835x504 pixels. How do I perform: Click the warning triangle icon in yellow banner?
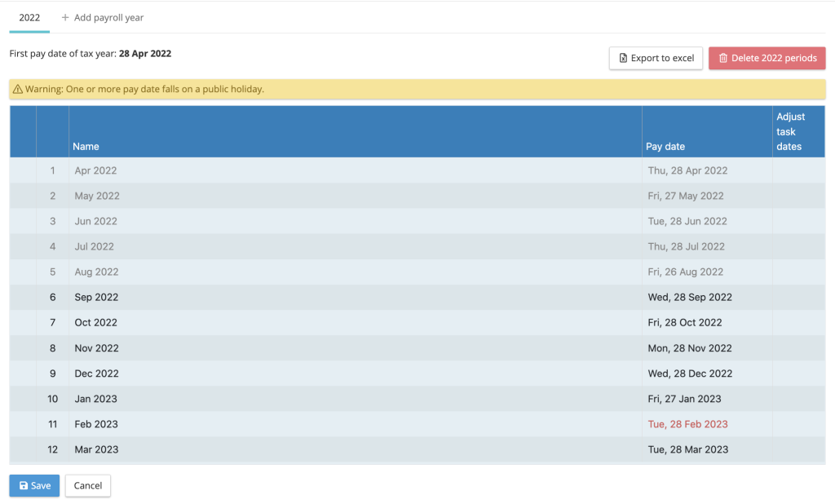[x=18, y=89]
